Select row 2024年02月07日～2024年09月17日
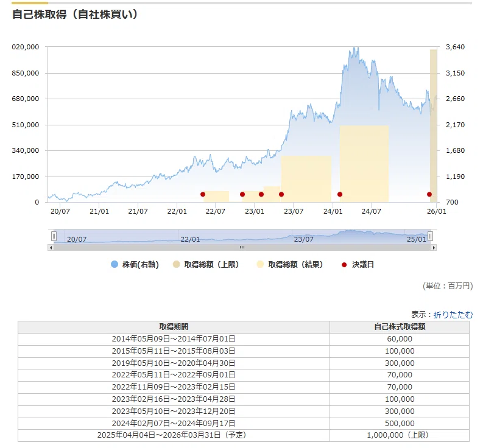Screen dimensions: 483x448 point(244,424)
